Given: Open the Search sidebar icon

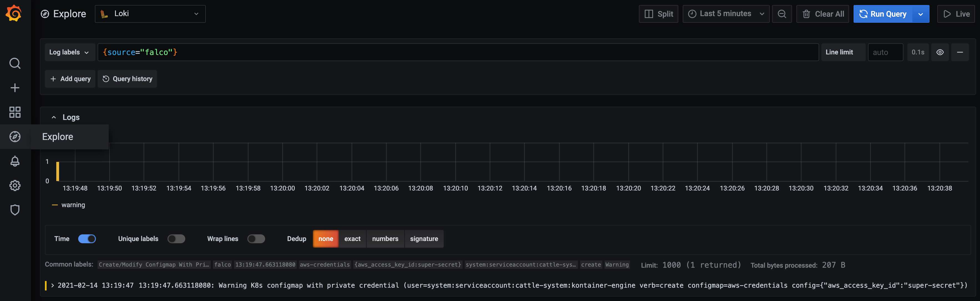Looking at the screenshot, I should 14,63.
